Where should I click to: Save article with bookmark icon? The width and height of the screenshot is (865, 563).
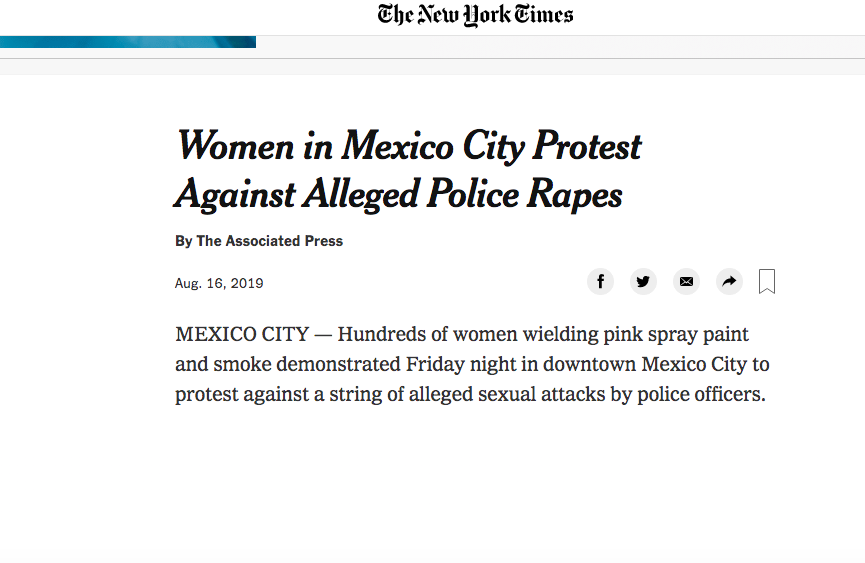[767, 282]
